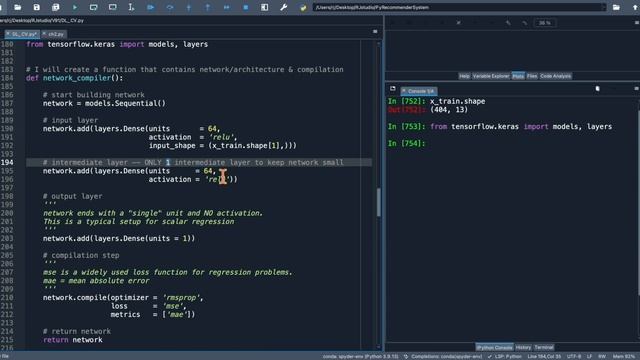Continue execution until next breakpoint
640x360 pixels.
[227, 7]
